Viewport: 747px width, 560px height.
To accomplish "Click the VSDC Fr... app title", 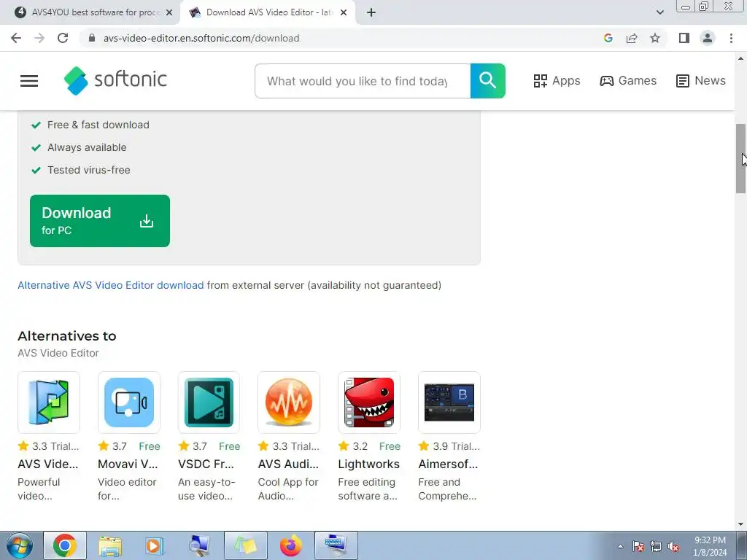I will pos(206,464).
